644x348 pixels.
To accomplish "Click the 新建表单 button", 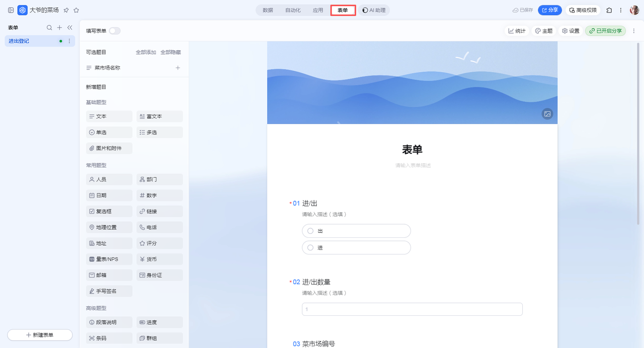I will [40, 335].
